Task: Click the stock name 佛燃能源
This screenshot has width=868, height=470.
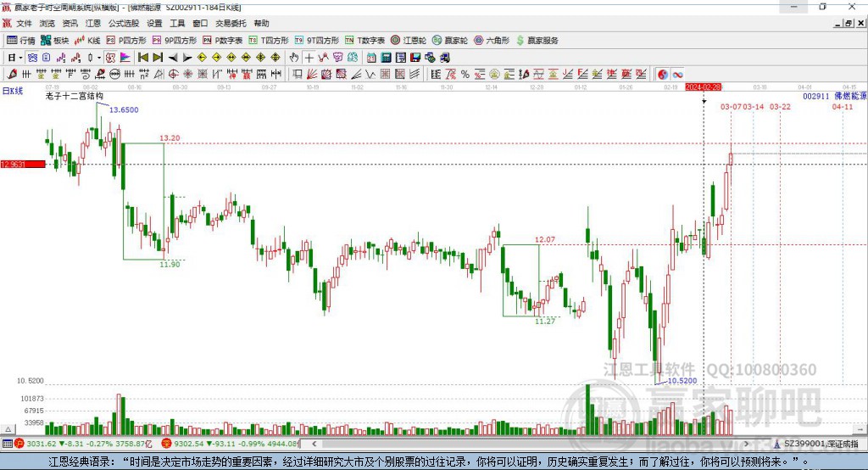Action: point(850,97)
